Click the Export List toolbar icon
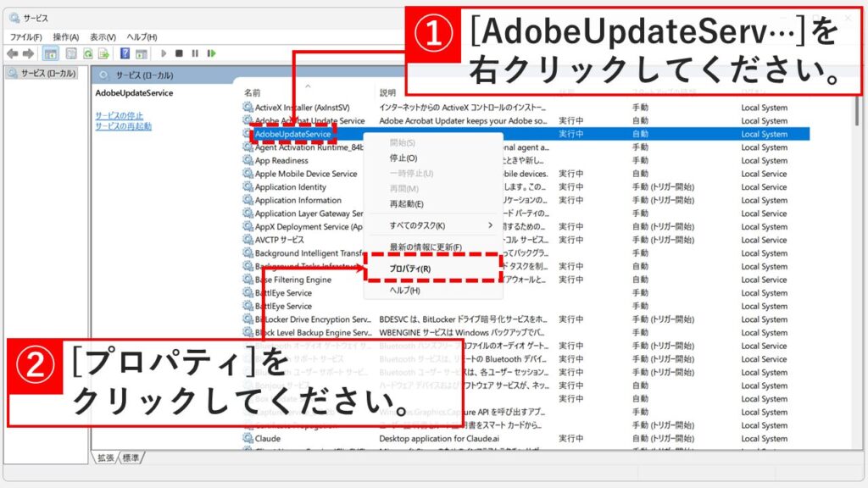This screenshot has height=488, width=868. [x=103, y=53]
